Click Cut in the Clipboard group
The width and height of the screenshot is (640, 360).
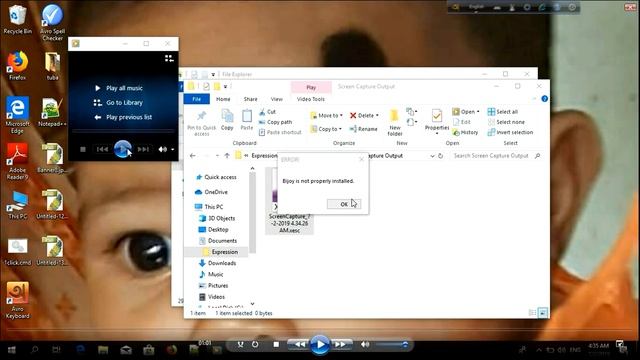pos(267,112)
